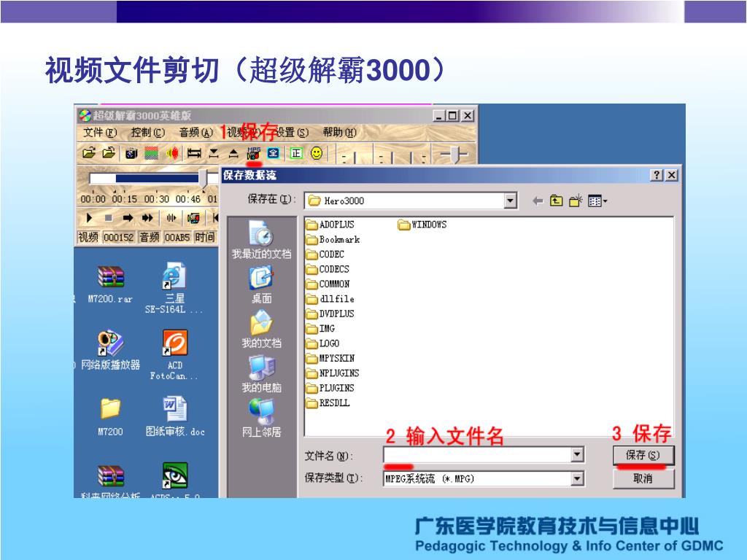
Task: Click the yellow smiley face icon
Action: (317, 153)
